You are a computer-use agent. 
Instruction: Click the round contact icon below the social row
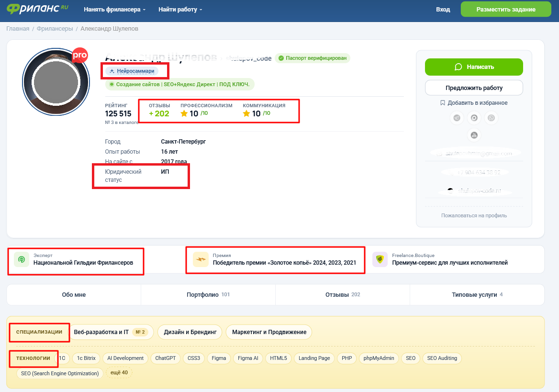(474, 135)
